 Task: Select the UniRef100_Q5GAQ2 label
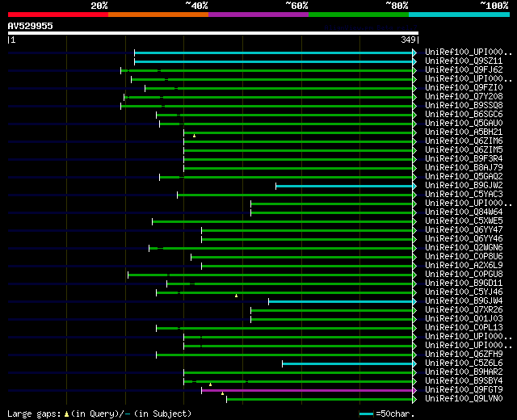pyautogui.click(x=464, y=177)
